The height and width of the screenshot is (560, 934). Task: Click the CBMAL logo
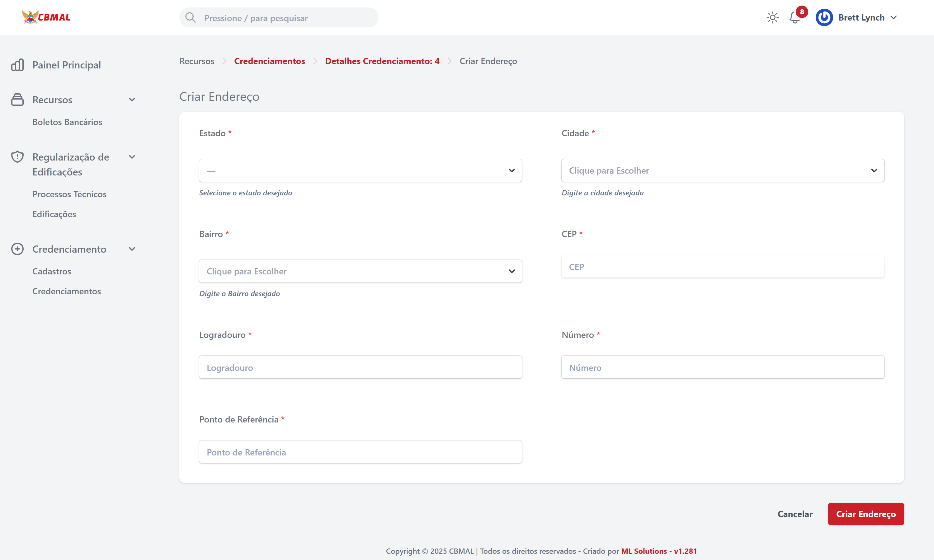tap(46, 17)
